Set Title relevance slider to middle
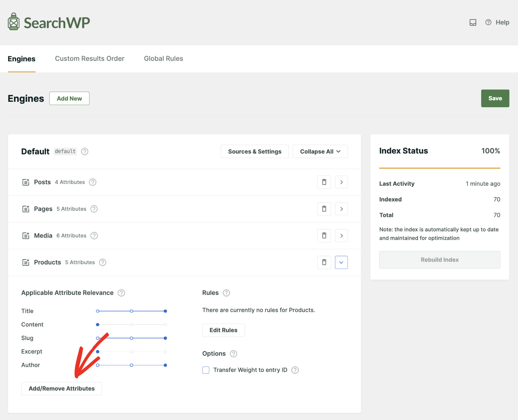 (x=132, y=311)
